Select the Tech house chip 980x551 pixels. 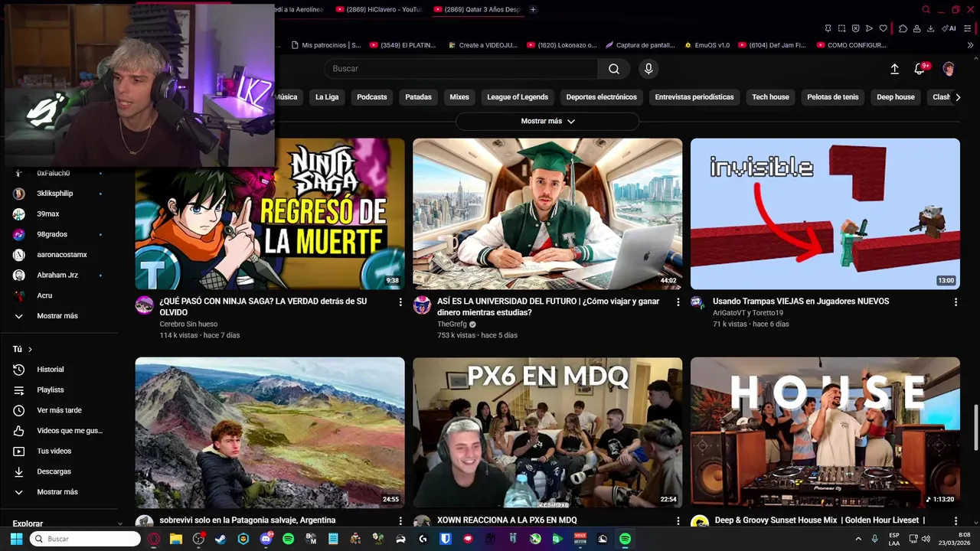point(770,97)
